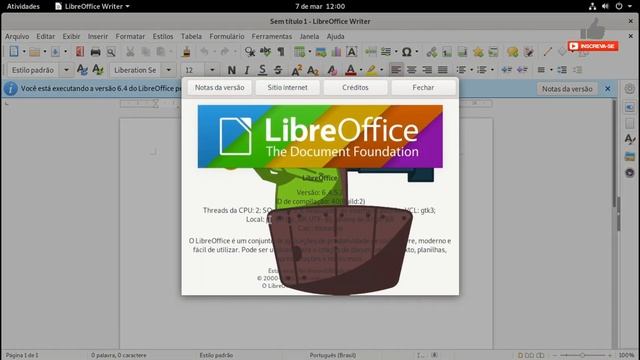Click the Save document icon
The width and height of the screenshot is (640, 360).
55,52
